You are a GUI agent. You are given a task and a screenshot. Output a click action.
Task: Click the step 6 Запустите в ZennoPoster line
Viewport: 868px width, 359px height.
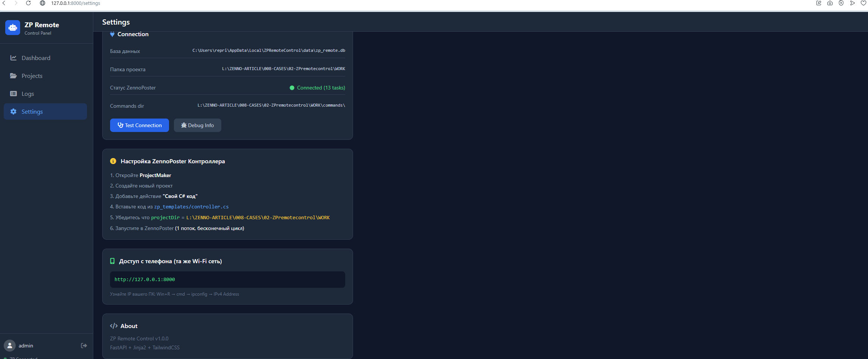click(x=177, y=228)
